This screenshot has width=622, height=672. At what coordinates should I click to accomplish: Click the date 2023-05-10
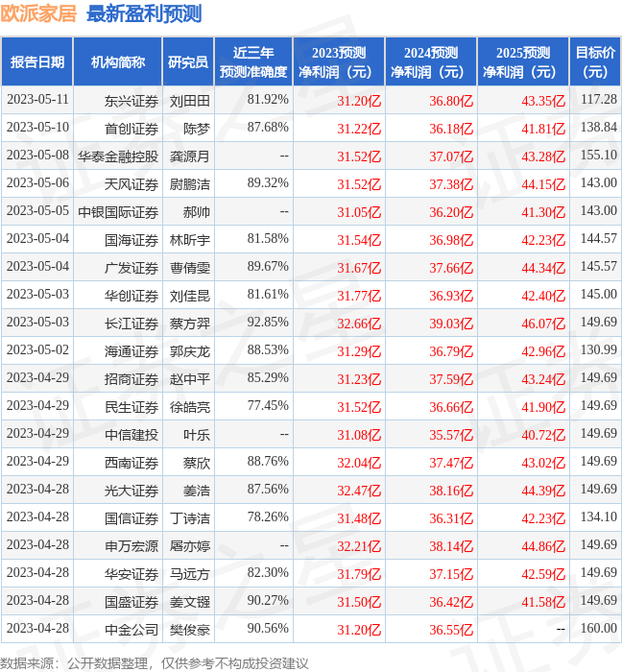click(x=37, y=128)
